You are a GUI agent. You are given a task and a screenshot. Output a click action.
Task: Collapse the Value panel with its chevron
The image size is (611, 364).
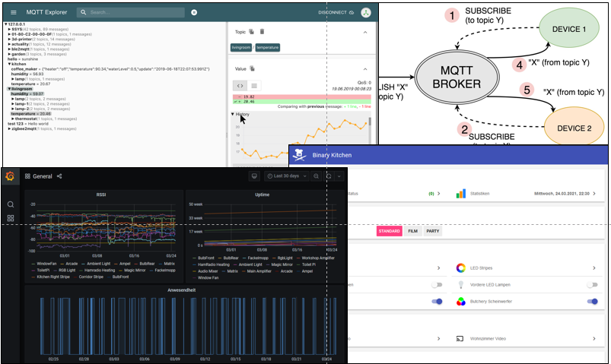pyautogui.click(x=365, y=69)
